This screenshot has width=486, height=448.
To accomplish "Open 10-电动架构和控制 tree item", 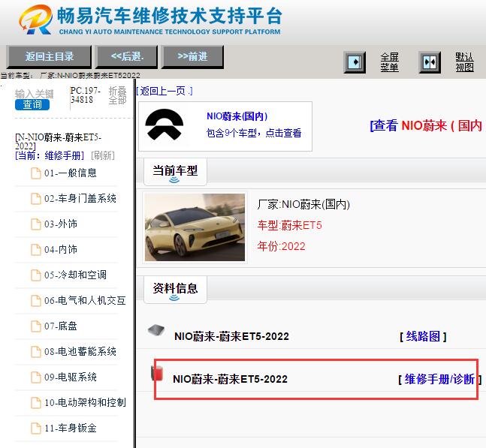I will click(x=85, y=402).
